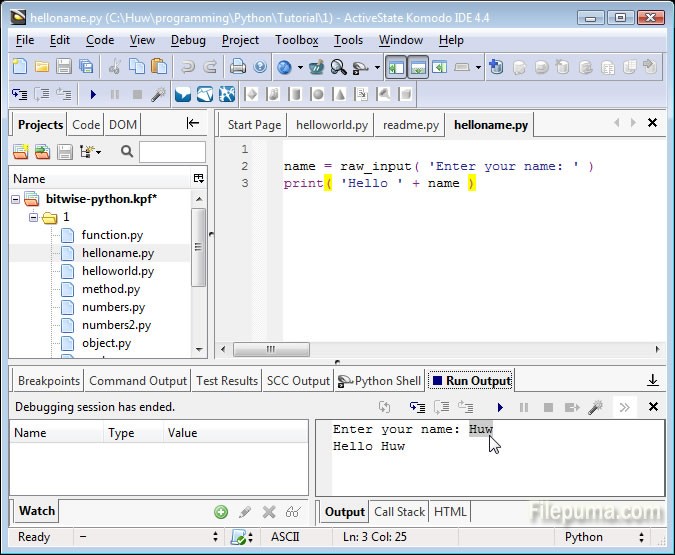Open the Python language dropdown in the status bar
Image resolution: width=675 pixels, height=555 pixels.
click(597, 537)
